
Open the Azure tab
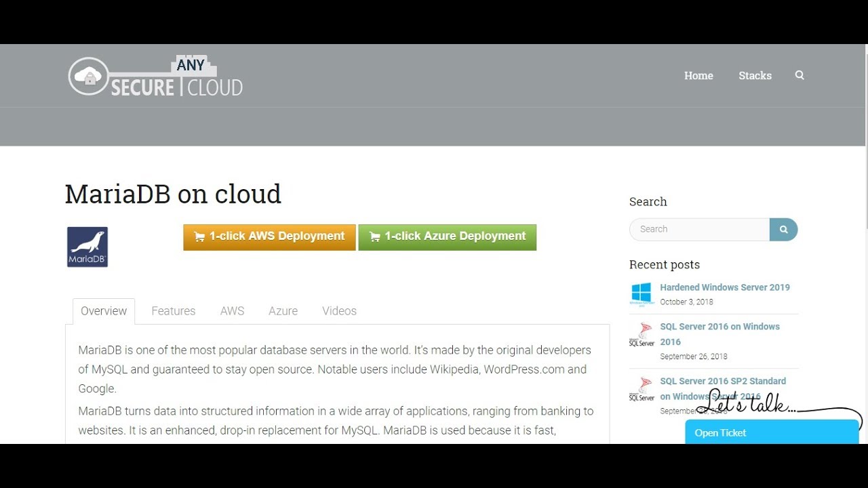coord(283,311)
